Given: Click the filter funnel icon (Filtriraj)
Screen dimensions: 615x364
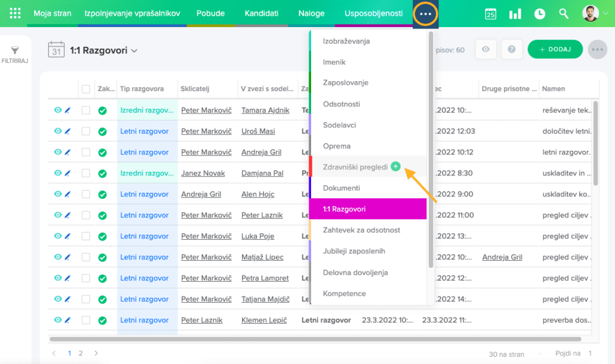Looking at the screenshot, I should click(15, 51).
